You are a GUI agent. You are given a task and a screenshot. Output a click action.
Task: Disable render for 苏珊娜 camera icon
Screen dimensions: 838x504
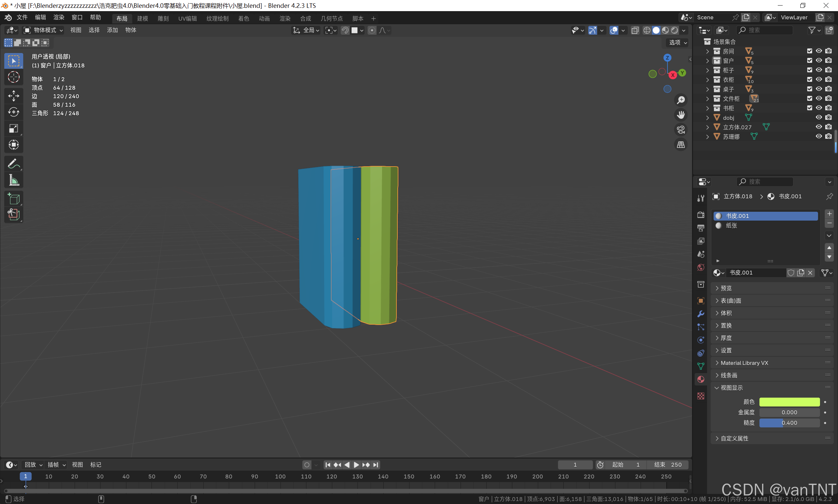tap(829, 136)
